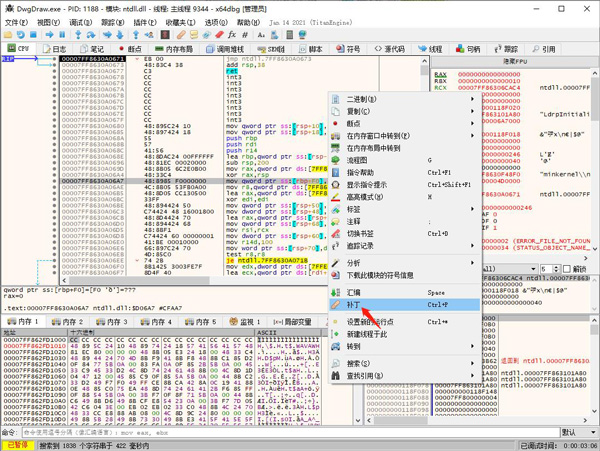Viewport: 600px width, 451px height.
Task: Click the comments toolbar icon
Action: tap(194, 35)
